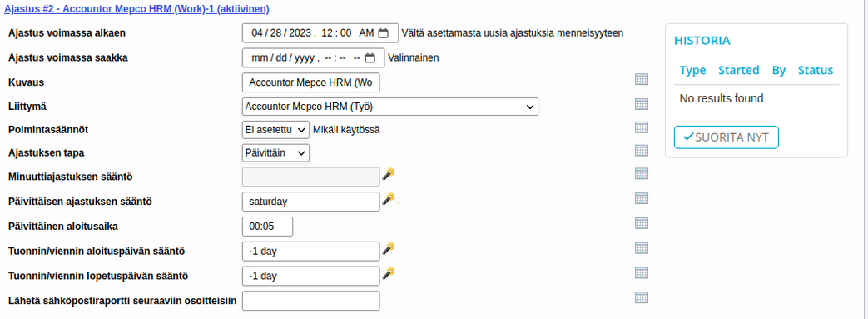Click the 'Valinnainen' hint text
Viewport: 868px width, 319px height.
pos(414,57)
